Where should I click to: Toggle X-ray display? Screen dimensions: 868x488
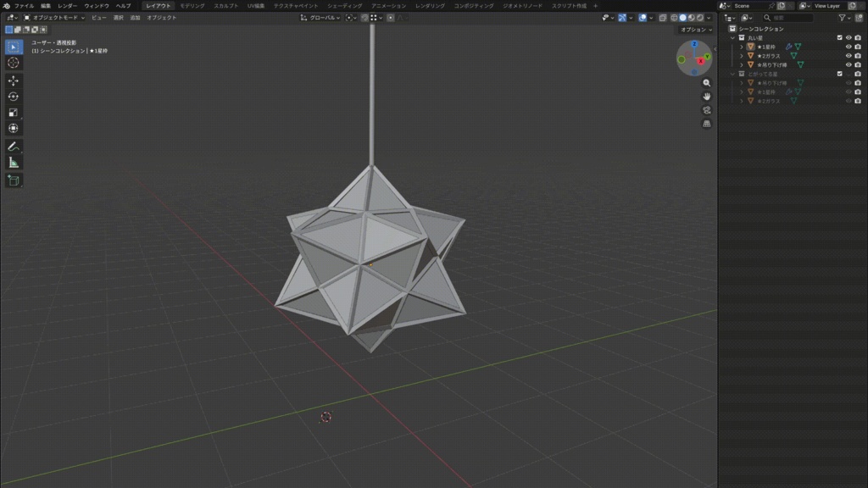[663, 18]
